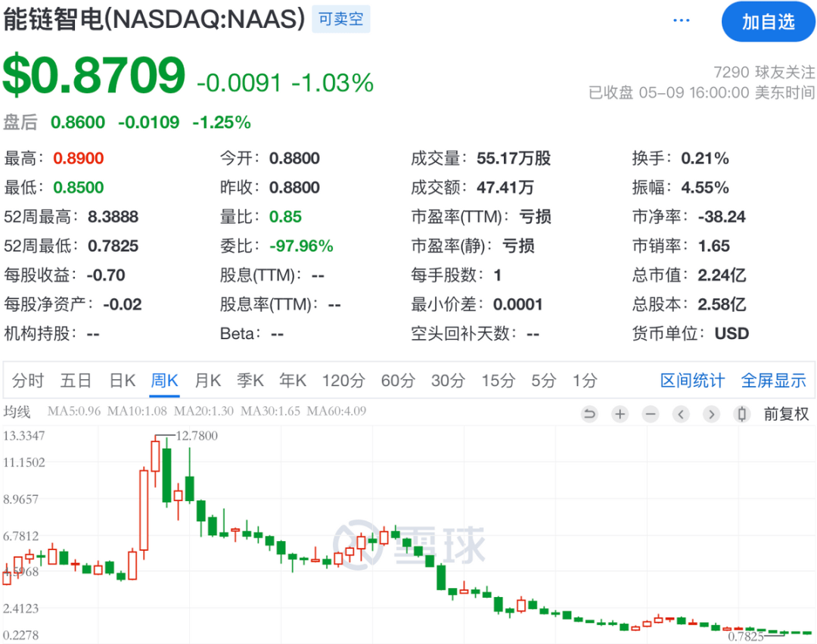Open the three-dot more options menu
This screenshot has width=817, height=644.
click(x=681, y=20)
